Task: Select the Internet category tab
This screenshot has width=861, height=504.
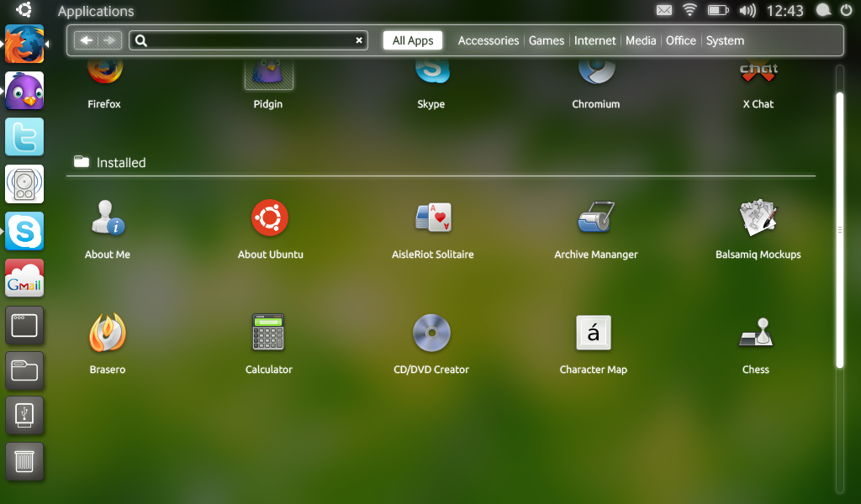Action: coord(594,40)
